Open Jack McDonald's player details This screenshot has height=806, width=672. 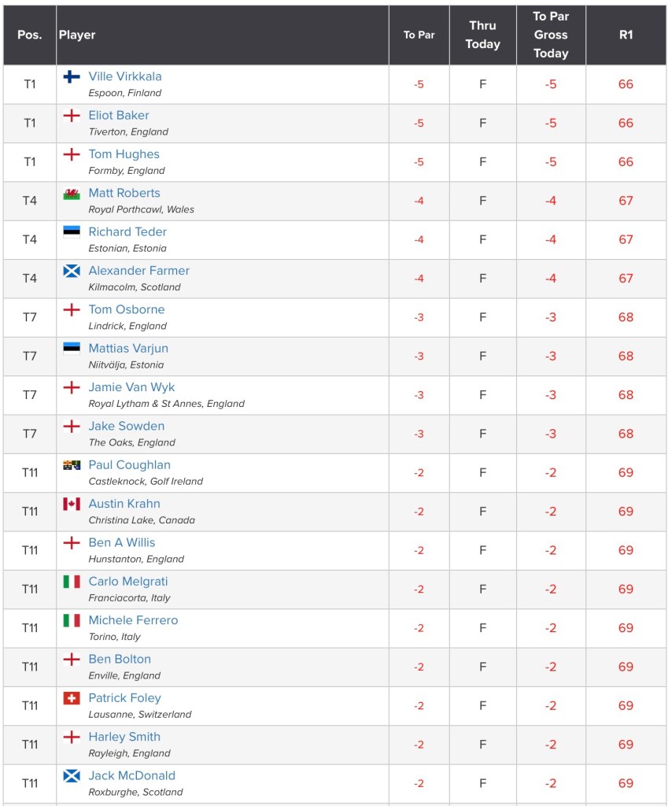(x=131, y=775)
